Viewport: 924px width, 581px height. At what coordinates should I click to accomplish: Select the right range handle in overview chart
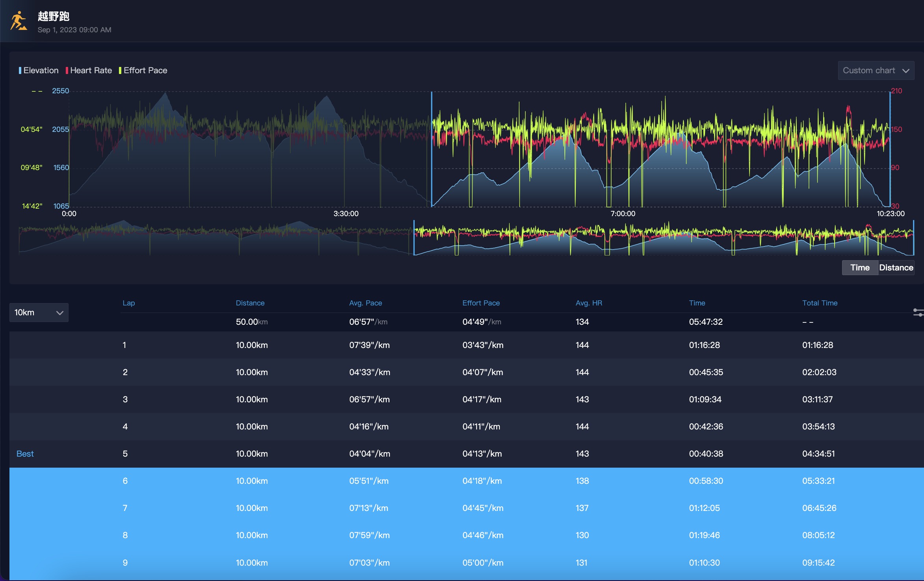pyautogui.click(x=913, y=238)
